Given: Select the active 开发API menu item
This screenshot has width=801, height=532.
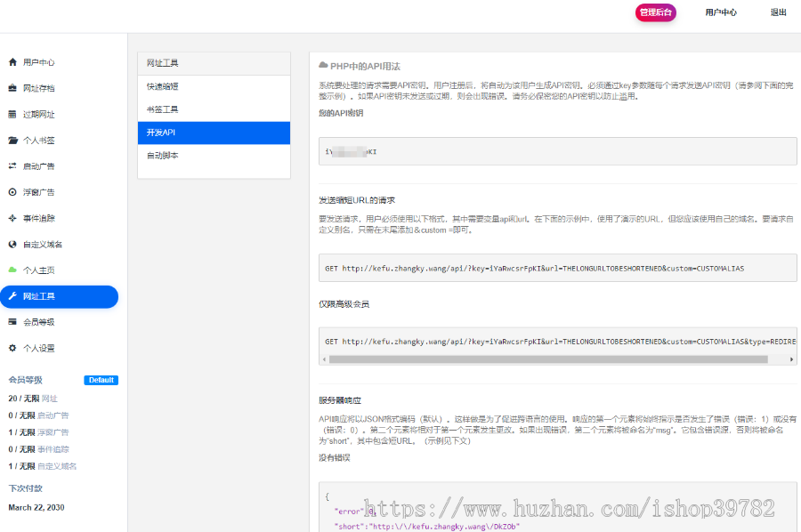Looking at the screenshot, I should click(214, 133).
